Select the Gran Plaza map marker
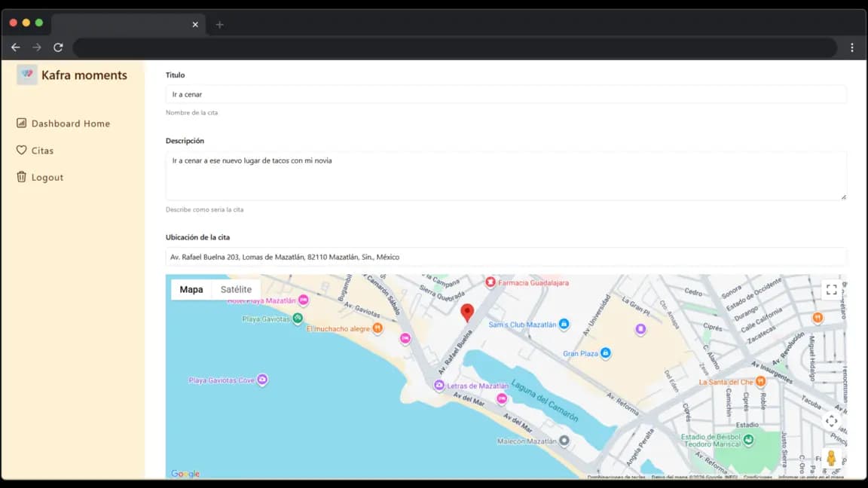 tap(605, 353)
